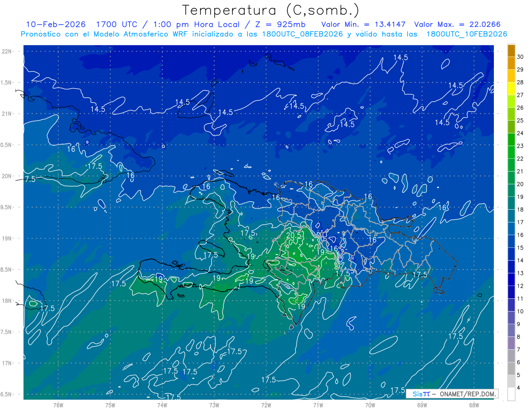
Task: Click the "Temperatura (C,somb.)" chart title
Action: 270,10
